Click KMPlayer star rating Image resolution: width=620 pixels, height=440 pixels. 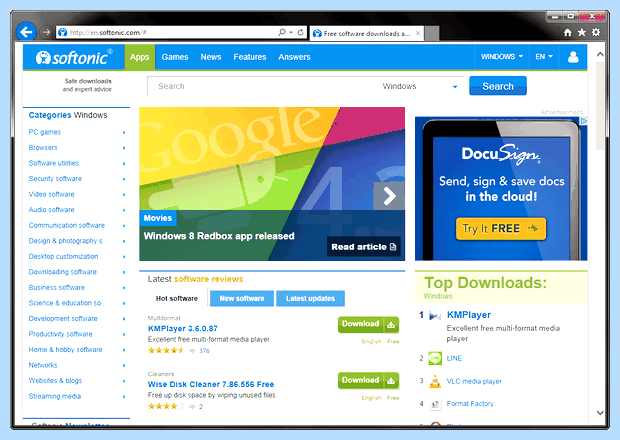166,350
